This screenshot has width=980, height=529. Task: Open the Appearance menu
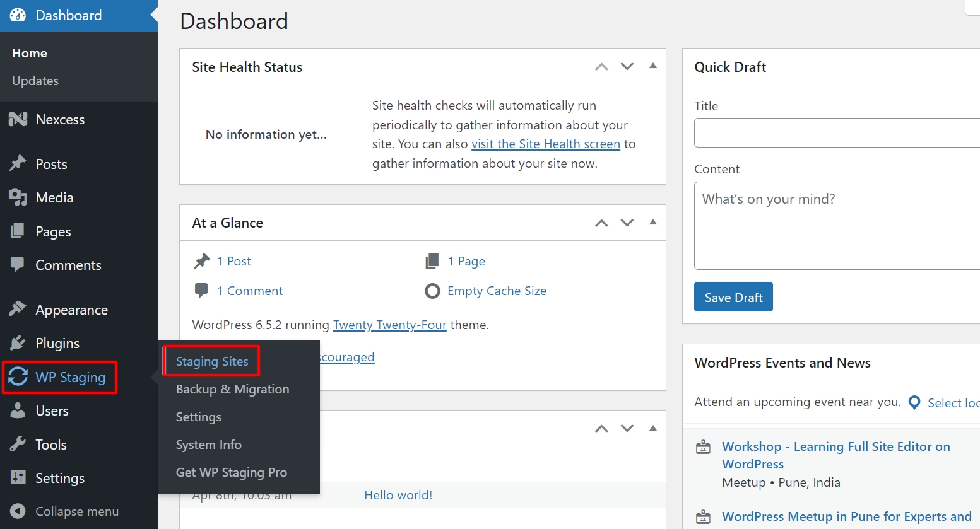click(71, 310)
